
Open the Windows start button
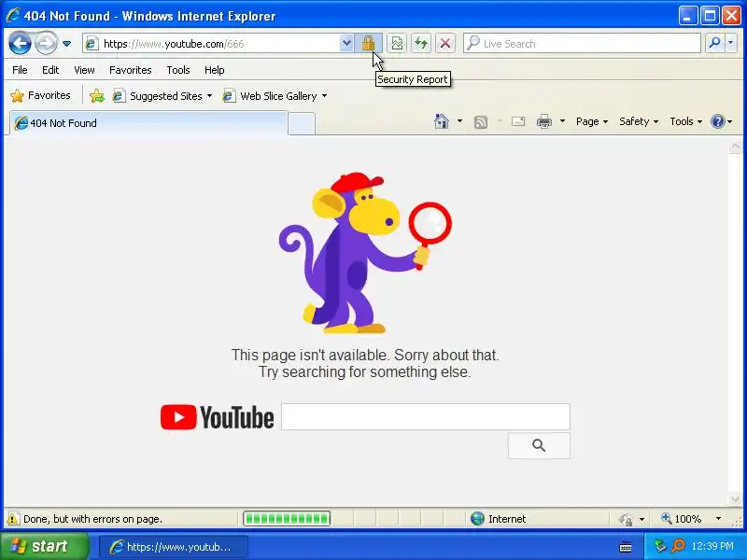point(44,546)
